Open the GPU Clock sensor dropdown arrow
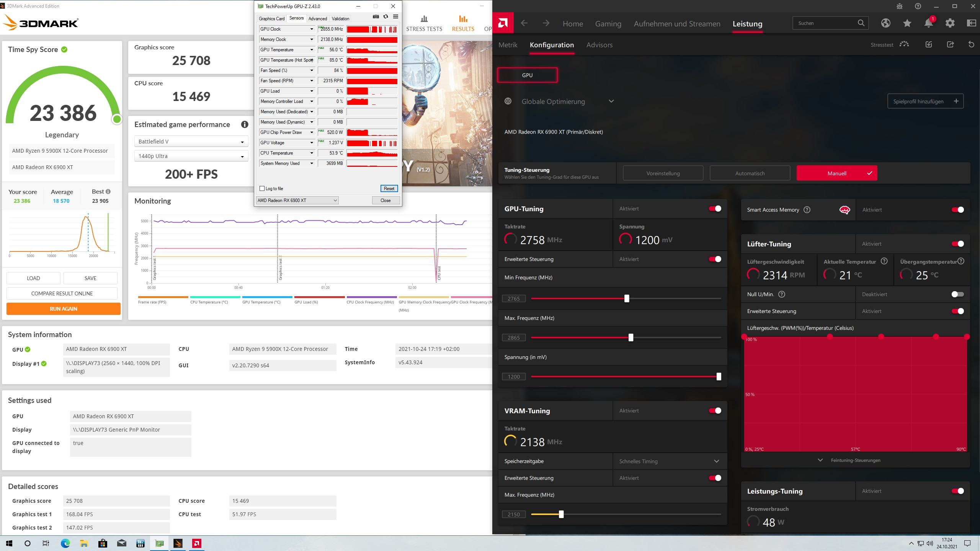This screenshot has width=980, height=551. pyautogui.click(x=312, y=29)
